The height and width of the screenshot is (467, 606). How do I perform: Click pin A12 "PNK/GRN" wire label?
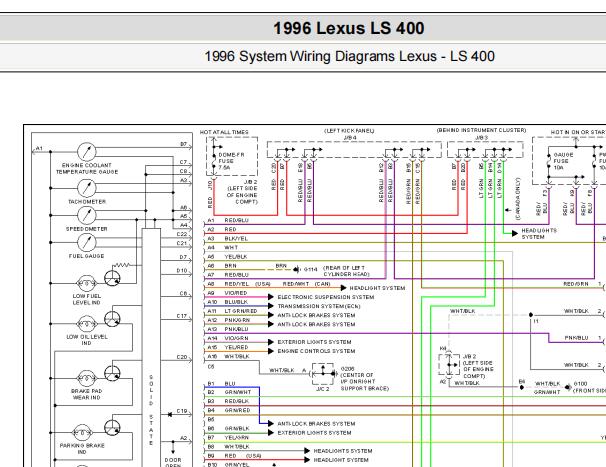(237, 320)
